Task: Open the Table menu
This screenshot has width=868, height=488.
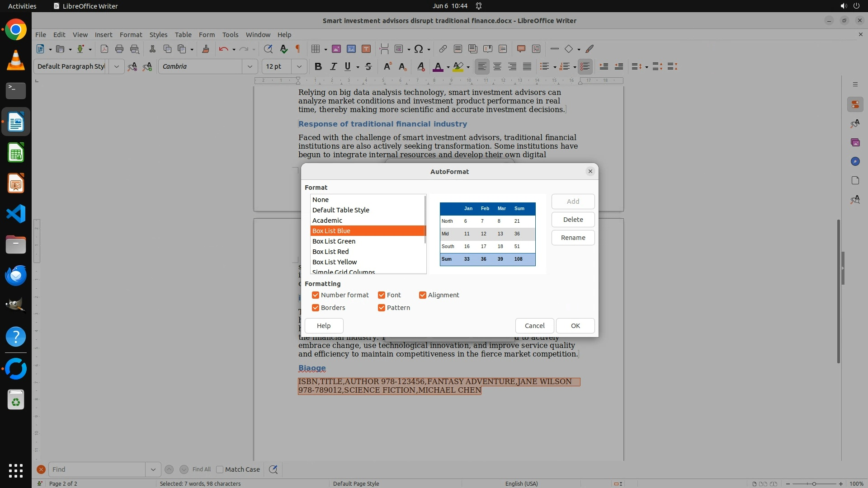Action: coord(183,34)
